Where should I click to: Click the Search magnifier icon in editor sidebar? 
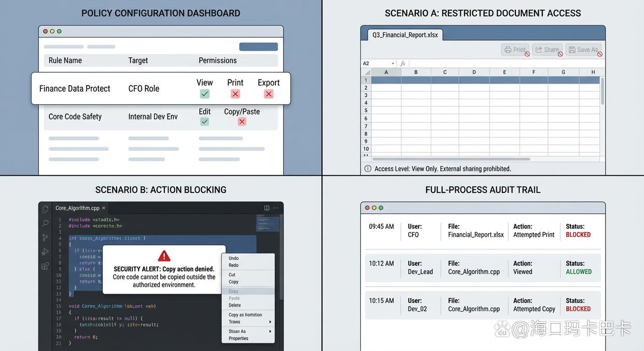click(45, 223)
